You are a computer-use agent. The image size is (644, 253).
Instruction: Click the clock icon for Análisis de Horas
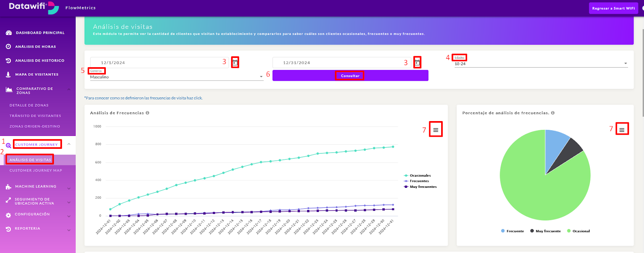(x=8, y=47)
